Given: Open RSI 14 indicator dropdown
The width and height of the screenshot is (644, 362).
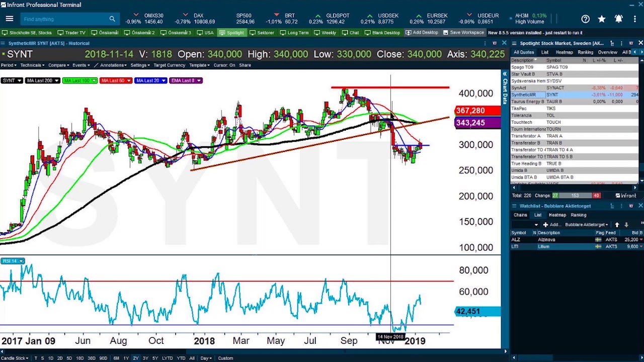Looking at the screenshot, I should [13, 261].
